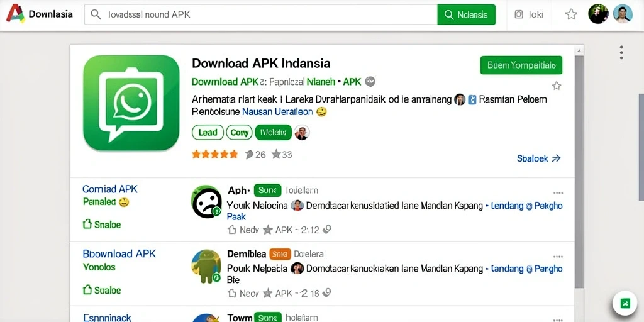This screenshot has width=644, height=322.
Task: Click the green Sunk badge next to Town
Action: 267,318
